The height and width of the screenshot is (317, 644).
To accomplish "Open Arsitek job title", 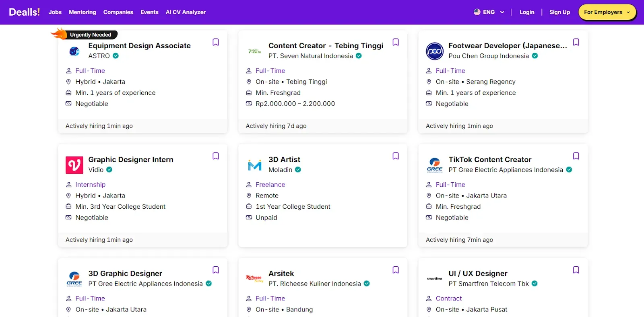I will click(281, 274).
